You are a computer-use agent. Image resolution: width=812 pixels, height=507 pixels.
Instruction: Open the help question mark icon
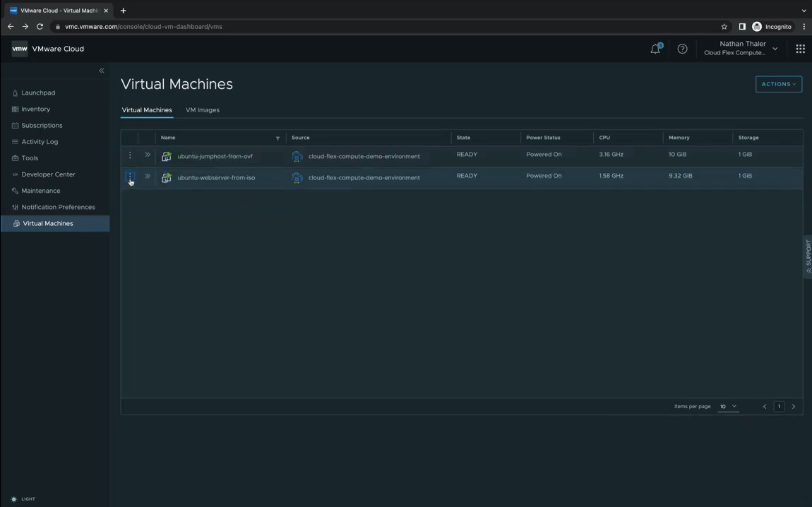(683, 49)
